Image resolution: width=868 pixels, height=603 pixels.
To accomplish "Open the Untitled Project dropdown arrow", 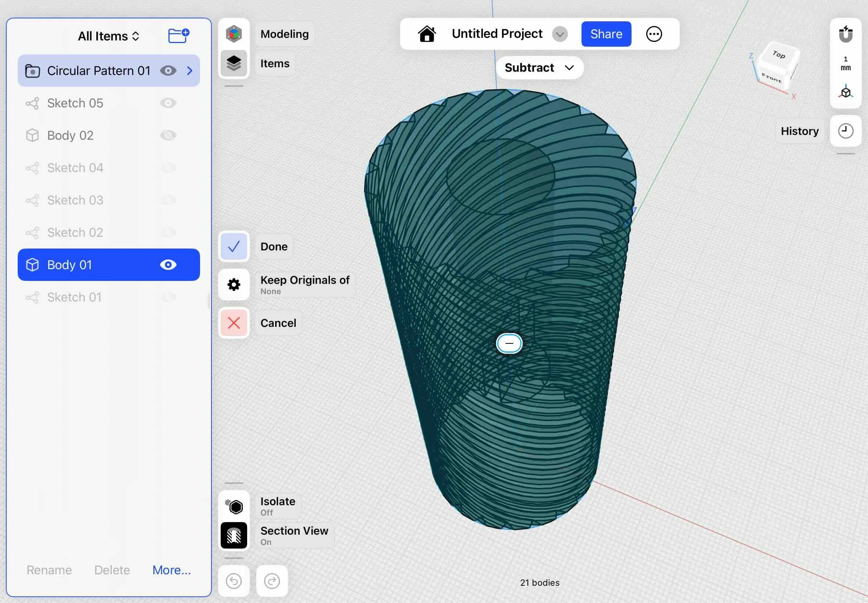I will (x=560, y=34).
